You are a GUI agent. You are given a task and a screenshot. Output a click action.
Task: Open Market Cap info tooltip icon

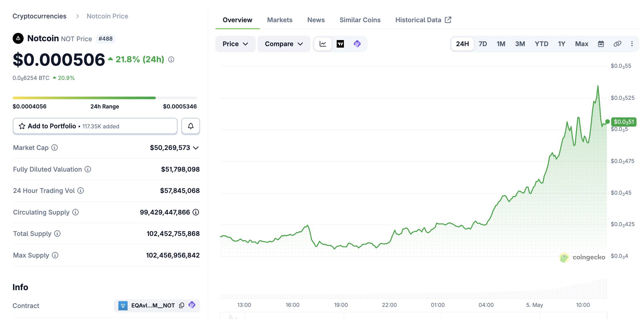click(x=54, y=148)
